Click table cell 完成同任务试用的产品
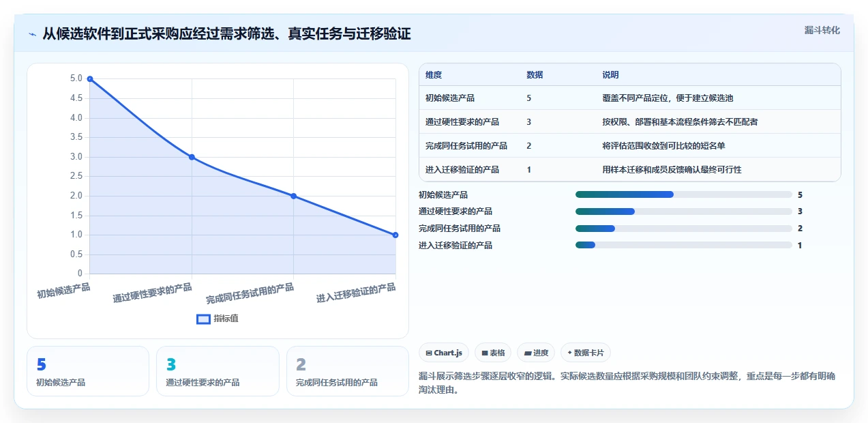Screen dimensions: 868x423 click(x=466, y=146)
